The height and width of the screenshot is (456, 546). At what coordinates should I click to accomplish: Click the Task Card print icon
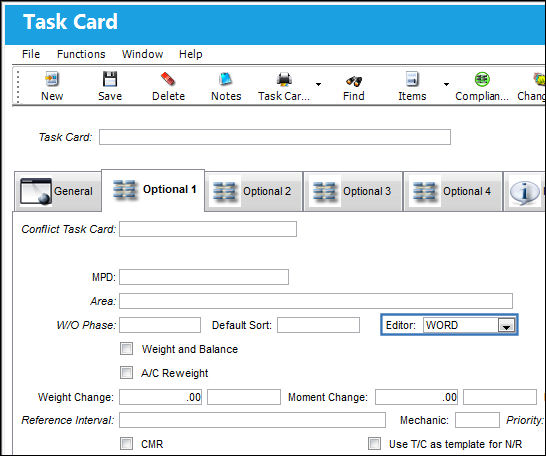tap(284, 79)
